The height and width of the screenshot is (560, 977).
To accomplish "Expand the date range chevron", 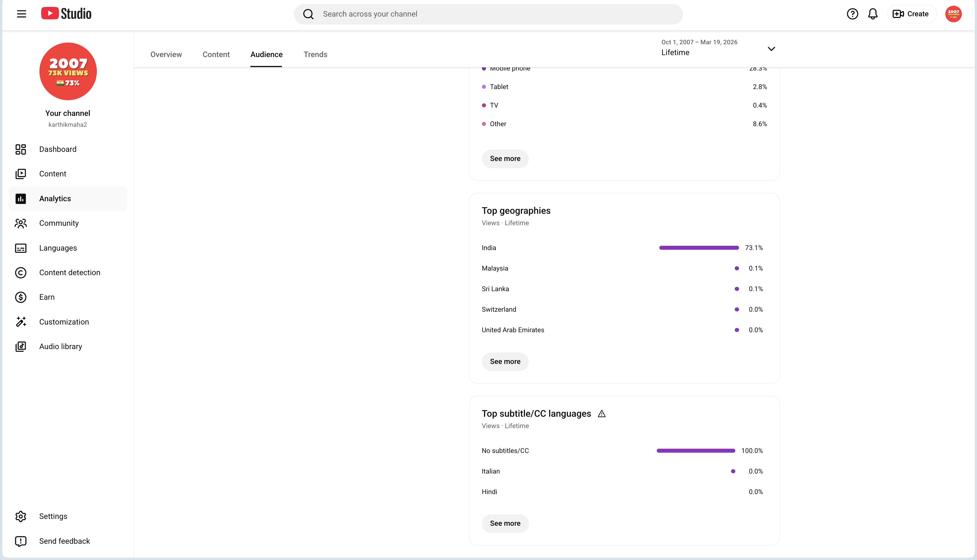I will coord(771,49).
